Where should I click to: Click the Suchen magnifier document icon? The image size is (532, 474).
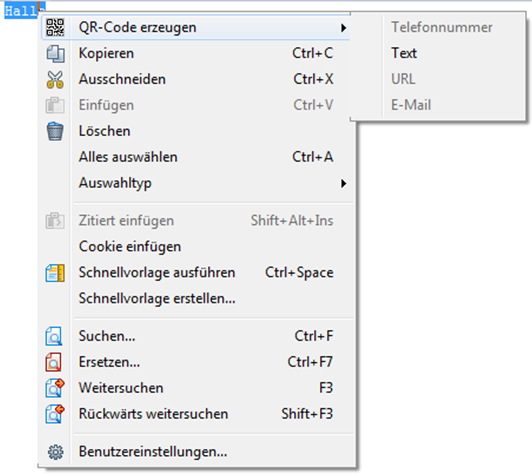pos(54,336)
